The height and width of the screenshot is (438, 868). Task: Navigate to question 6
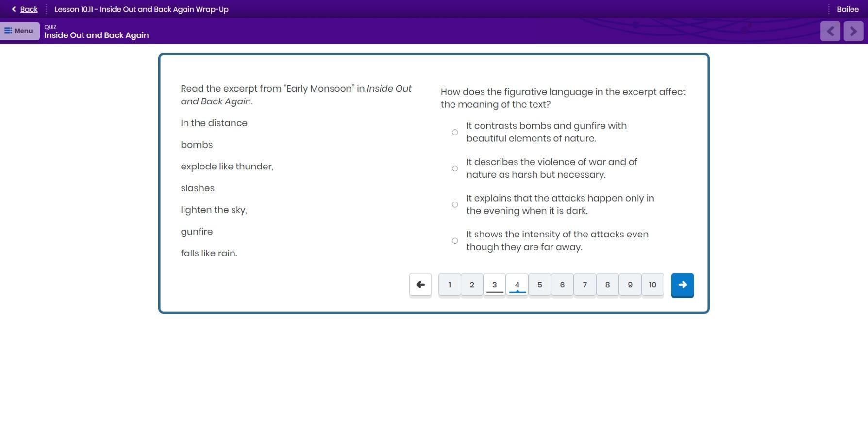tap(562, 285)
